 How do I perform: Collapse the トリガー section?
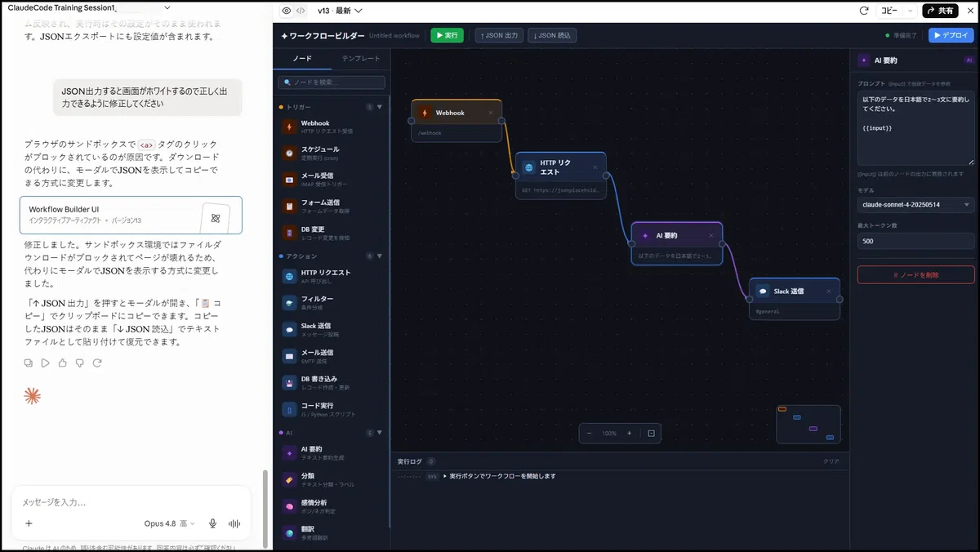(379, 107)
